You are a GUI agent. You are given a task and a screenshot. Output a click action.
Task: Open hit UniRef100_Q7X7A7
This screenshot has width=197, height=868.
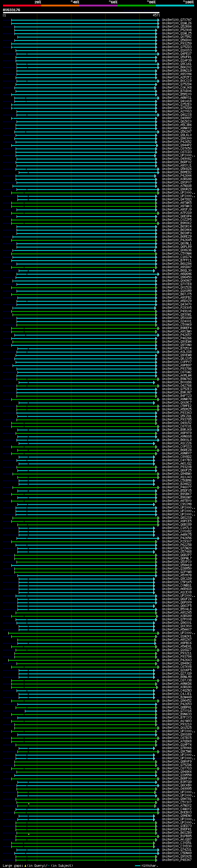[177, 20]
